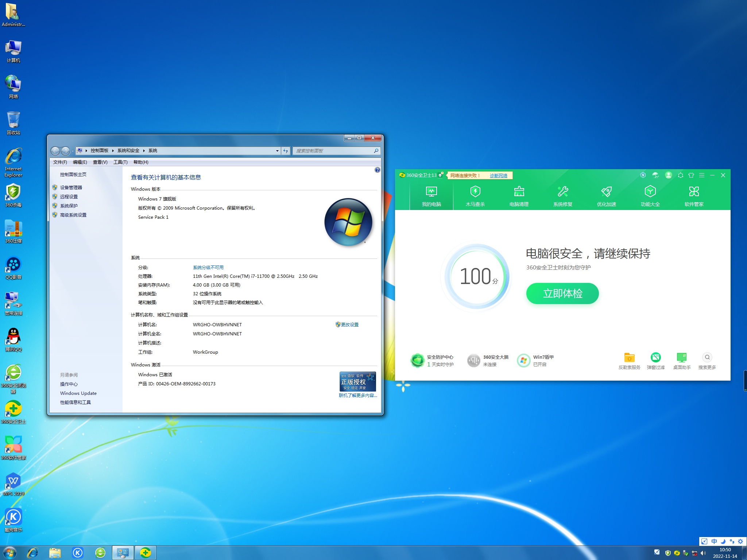Open 弹窗过滤 tool
The image size is (747, 560).
[655, 361]
